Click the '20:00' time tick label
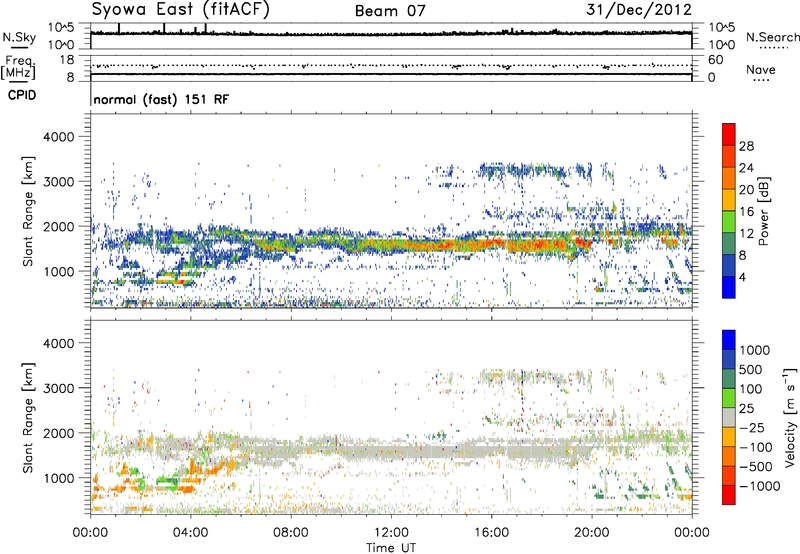This screenshot has height=554, width=800. tap(591, 533)
